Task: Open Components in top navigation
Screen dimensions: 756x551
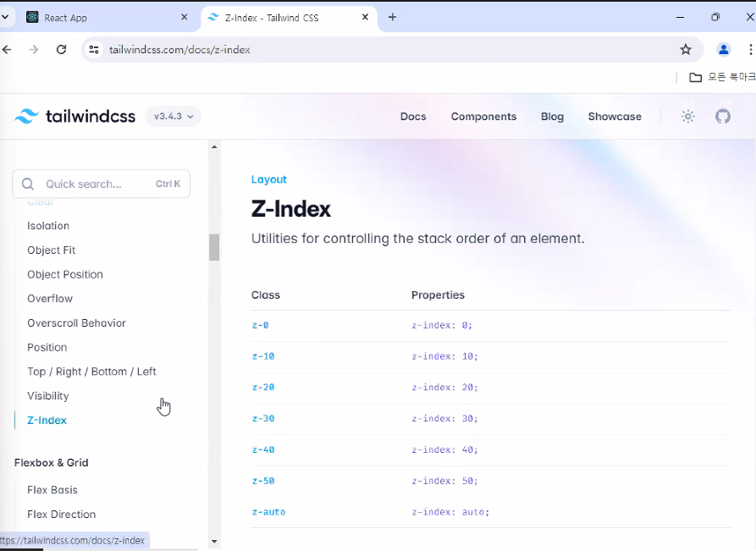Action: pos(483,117)
